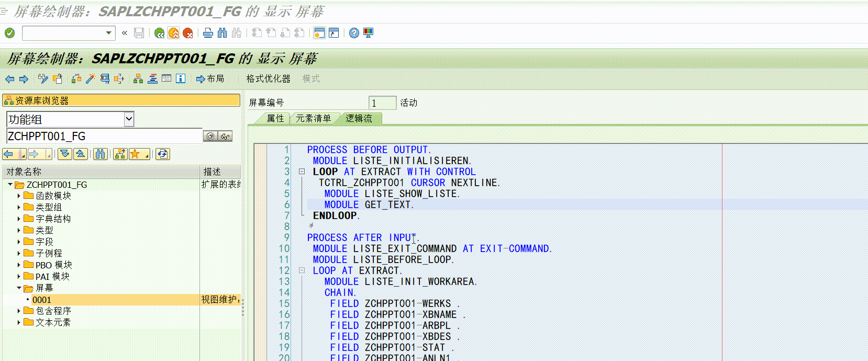Expand the 子例程 folder
Screen dimensions: 868x361
[19, 254]
